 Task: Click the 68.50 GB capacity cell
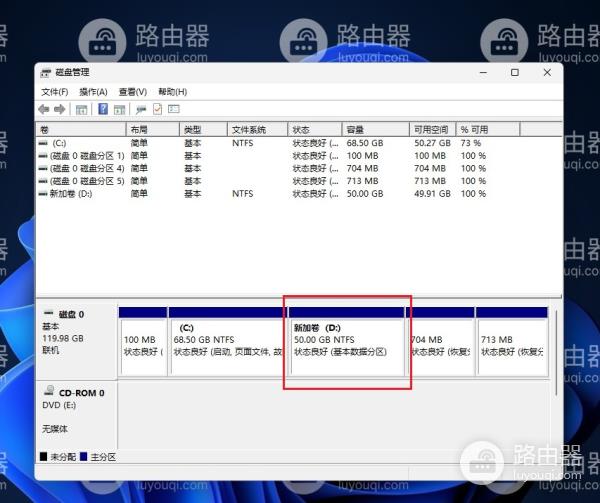[x=365, y=143]
